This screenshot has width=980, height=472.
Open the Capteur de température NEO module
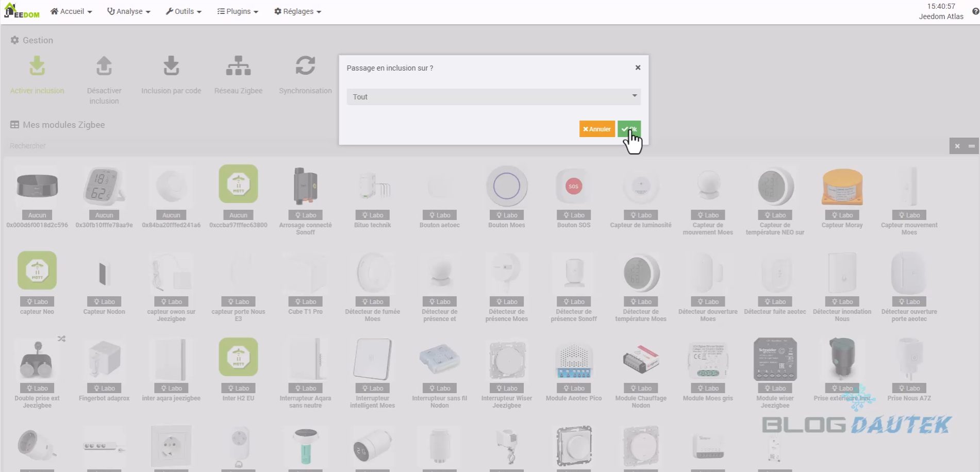pos(775,200)
